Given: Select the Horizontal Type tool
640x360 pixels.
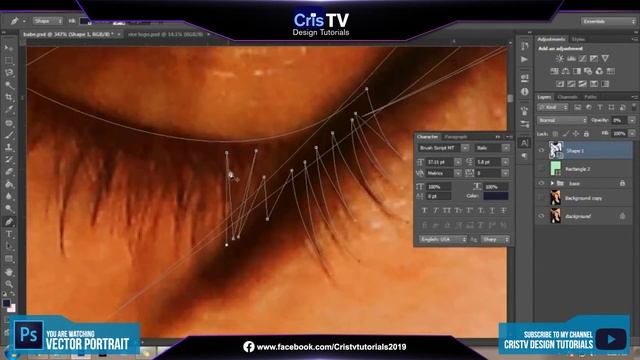Looking at the screenshot, I should (9, 234).
